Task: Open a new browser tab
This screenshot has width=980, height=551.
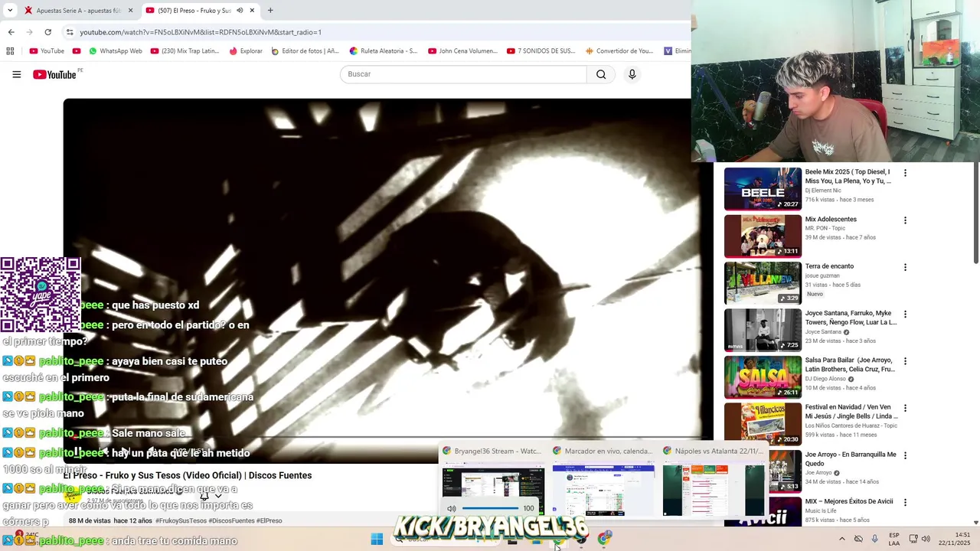Action: coord(270,11)
